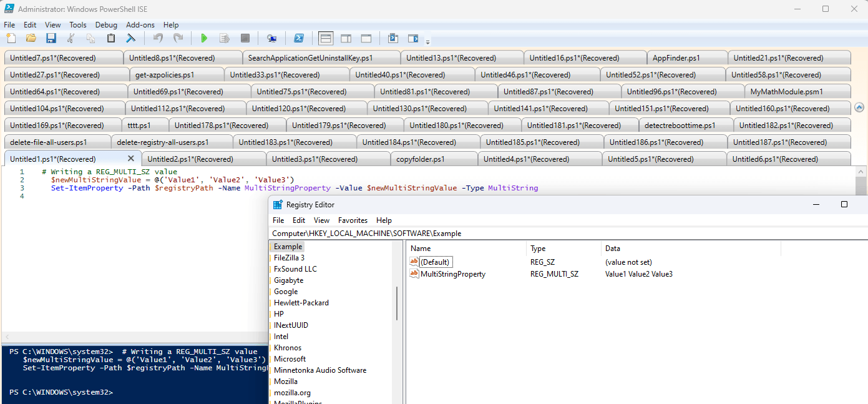Switch to the AppFinder.ps1 tab
This screenshot has height=404, width=868.
click(x=687, y=58)
